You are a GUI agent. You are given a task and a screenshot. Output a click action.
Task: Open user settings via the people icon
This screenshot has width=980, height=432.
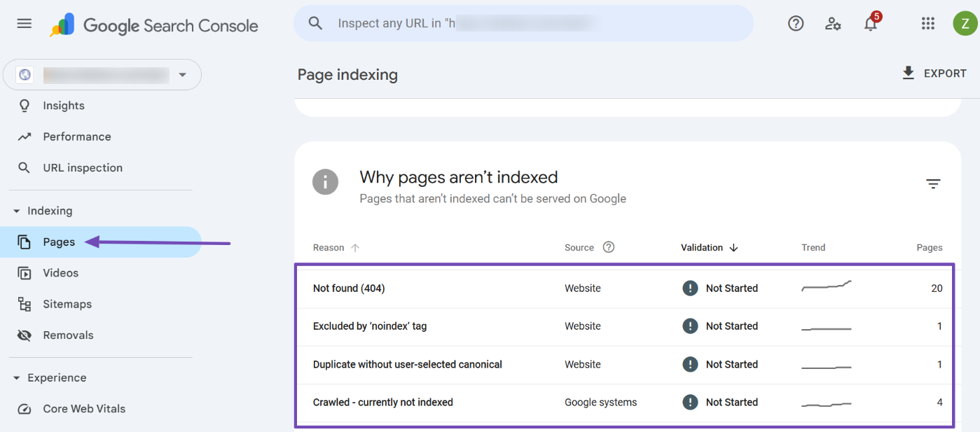tap(833, 23)
